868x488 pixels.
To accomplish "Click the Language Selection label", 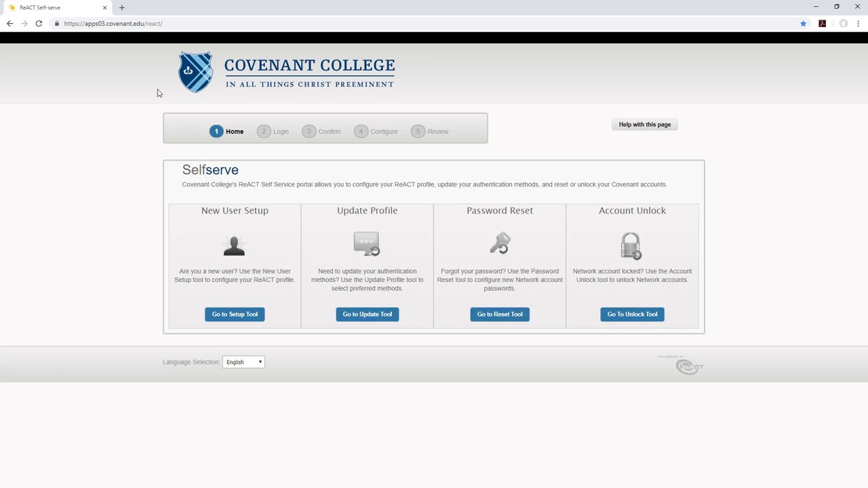I will click(191, 362).
